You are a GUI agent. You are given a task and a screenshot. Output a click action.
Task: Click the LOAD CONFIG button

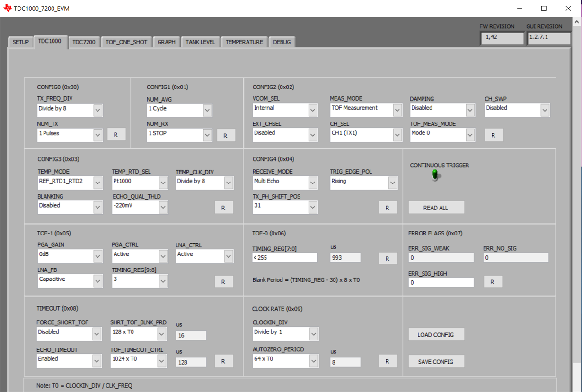[436, 335]
